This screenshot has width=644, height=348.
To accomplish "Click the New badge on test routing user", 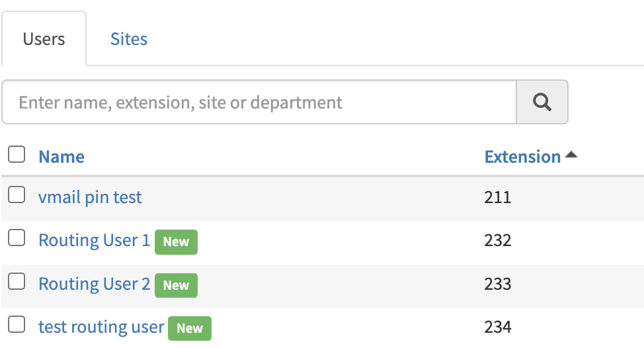I will tap(190, 328).
